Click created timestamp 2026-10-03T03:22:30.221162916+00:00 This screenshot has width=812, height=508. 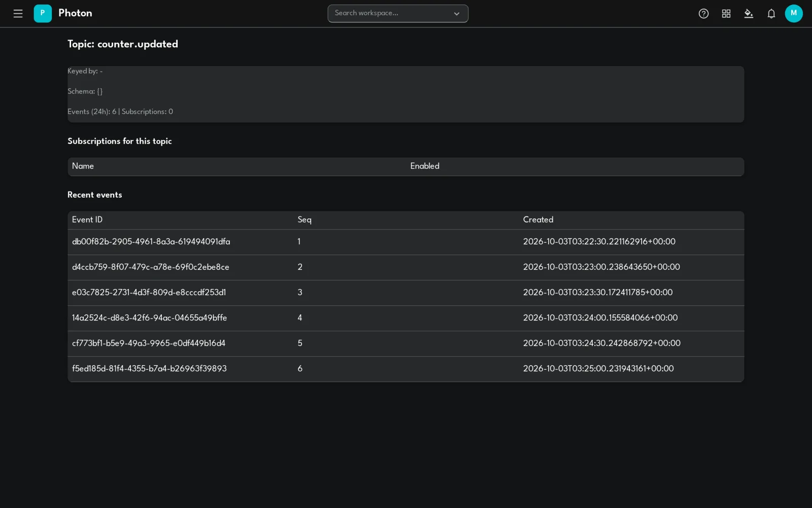tap(599, 242)
